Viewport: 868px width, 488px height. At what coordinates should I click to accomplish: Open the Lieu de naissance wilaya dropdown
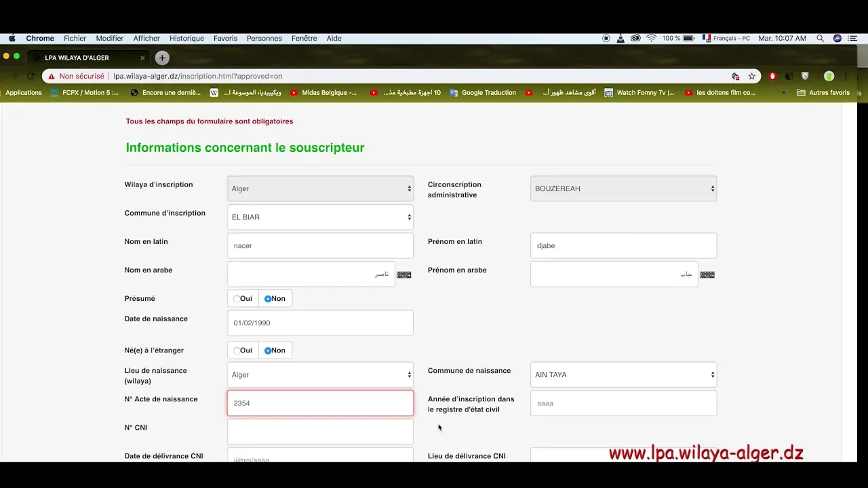pyautogui.click(x=320, y=375)
